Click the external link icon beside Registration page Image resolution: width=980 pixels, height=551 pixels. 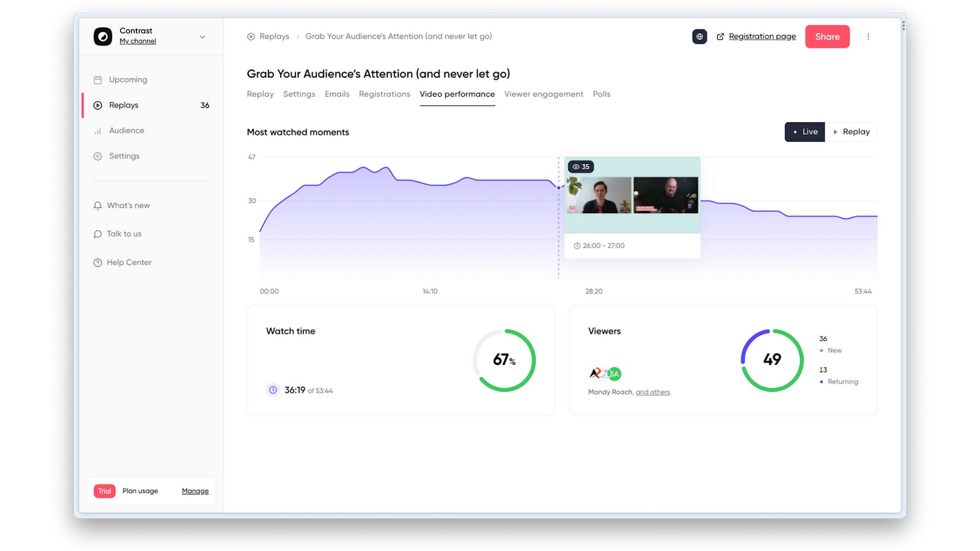point(720,37)
